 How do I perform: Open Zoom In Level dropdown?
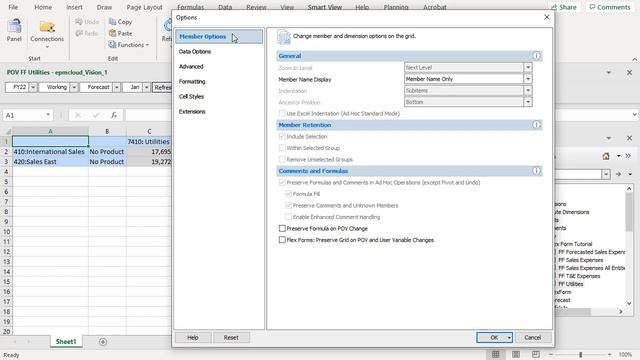[528, 67]
